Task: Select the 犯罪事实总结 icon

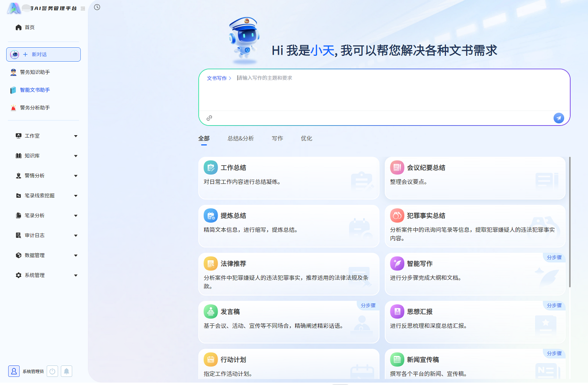Action: 397,215
